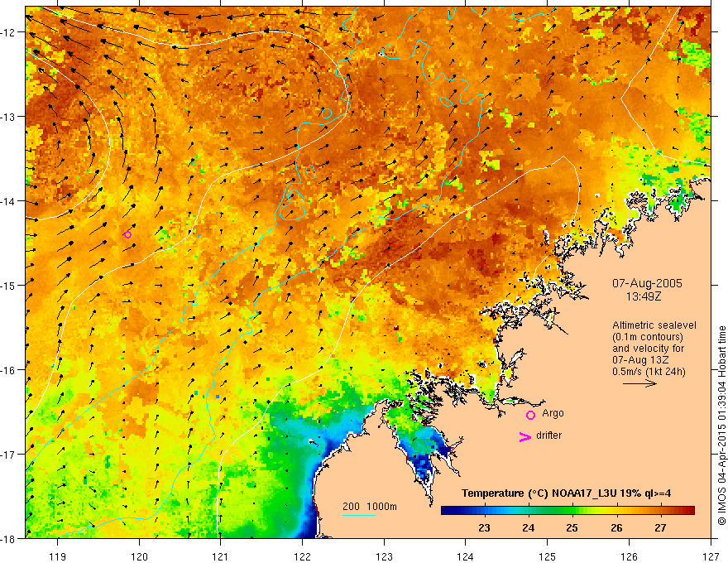This screenshot has width=728, height=563.
Task: Click the longitude axis label '119'
Action: [58, 556]
